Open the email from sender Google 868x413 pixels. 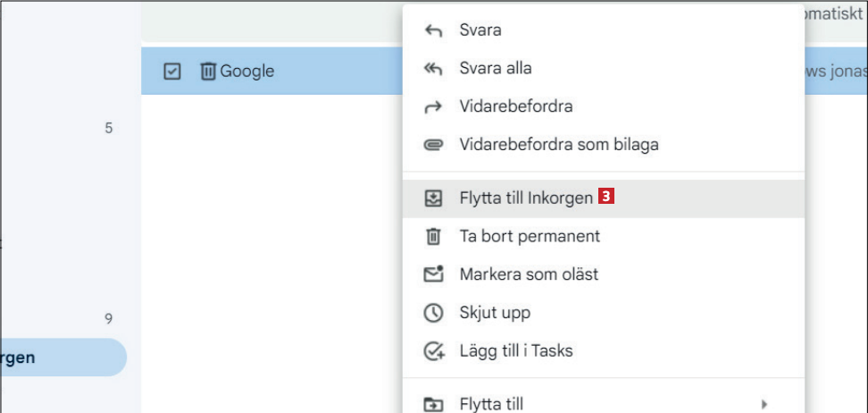pos(247,72)
